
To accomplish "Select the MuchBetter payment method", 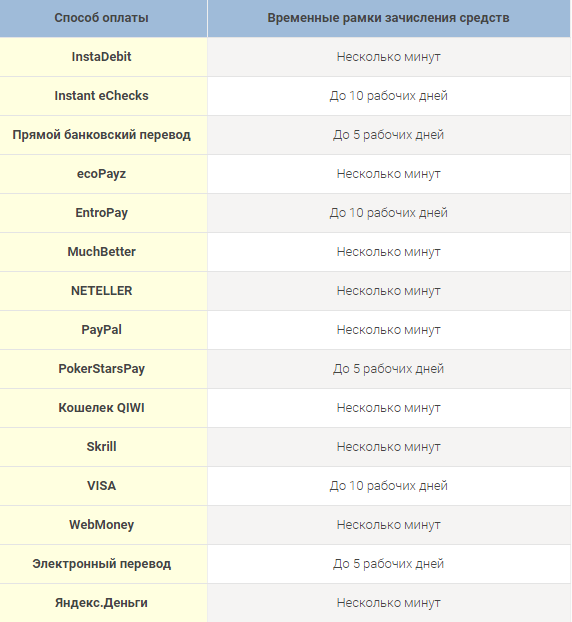I will point(101,252).
